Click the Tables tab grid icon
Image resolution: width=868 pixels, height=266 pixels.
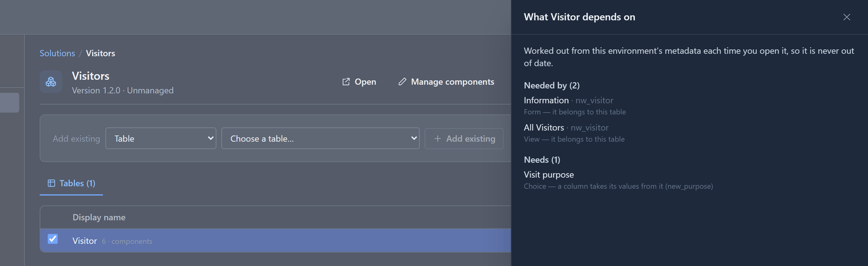[x=52, y=183]
